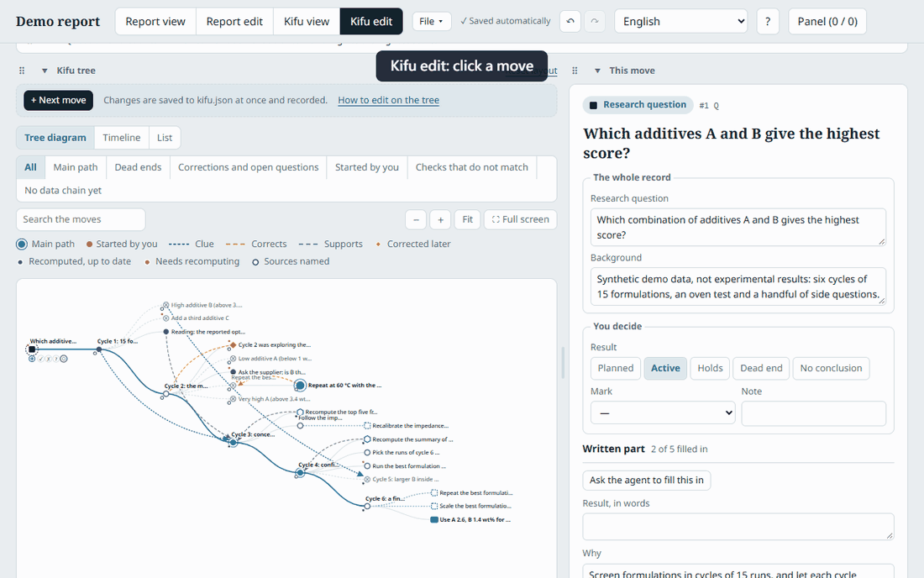Click the 'High additive B' crossed node
This screenshot has height=578, width=924.
(x=166, y=305)
